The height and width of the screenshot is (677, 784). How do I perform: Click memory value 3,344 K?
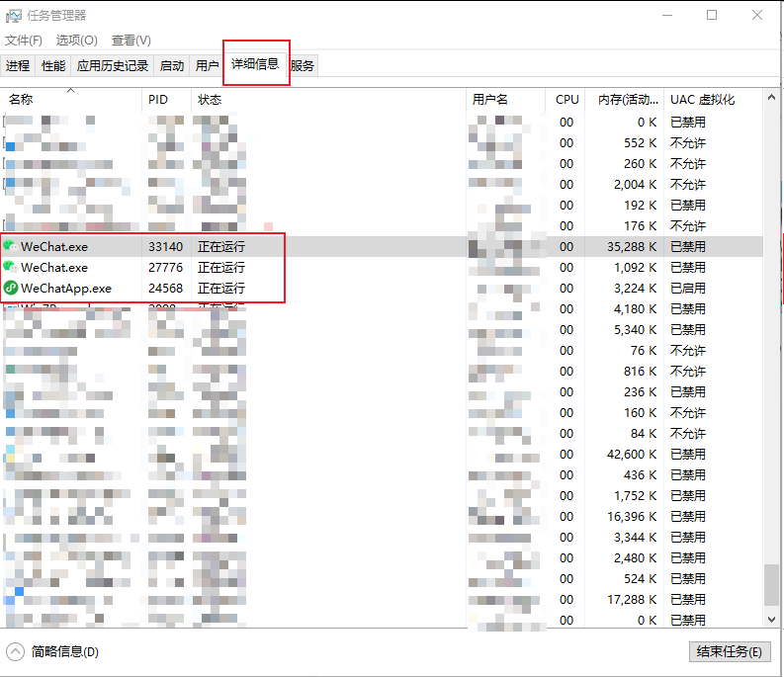(x=635, y=538)
